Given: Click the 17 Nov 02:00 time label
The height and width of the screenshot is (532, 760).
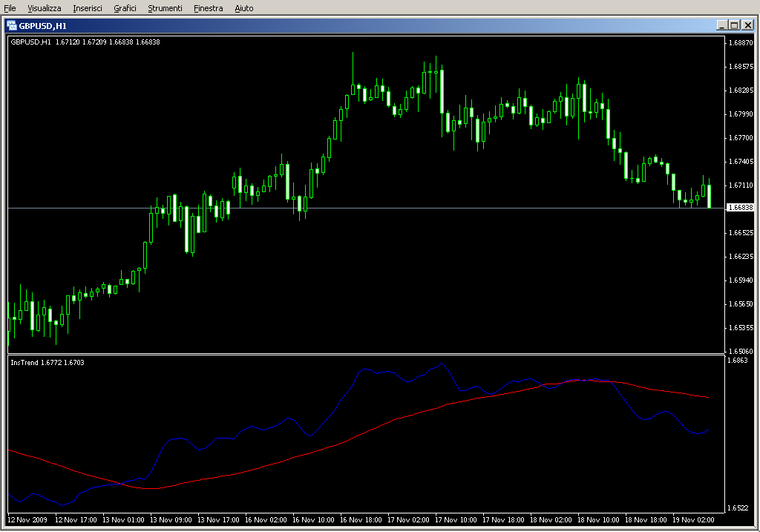Looking at the screenshot, I should tap(408, 520).
